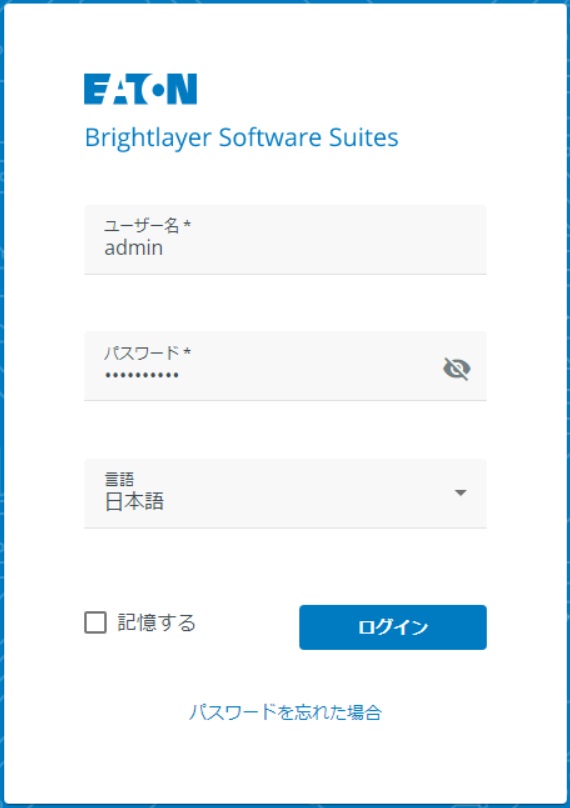Click the 言語 field label
This screenshot has width=570, height=808.
point(120,479)
